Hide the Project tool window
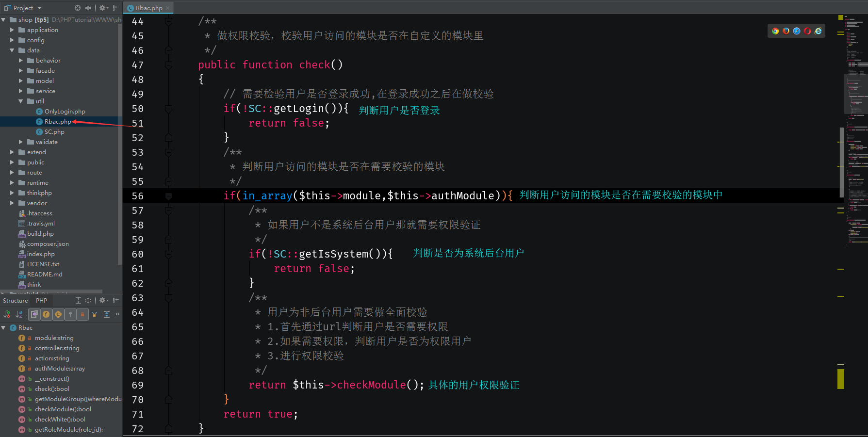The width and height of the screenshot is (868, 437). 115,8
